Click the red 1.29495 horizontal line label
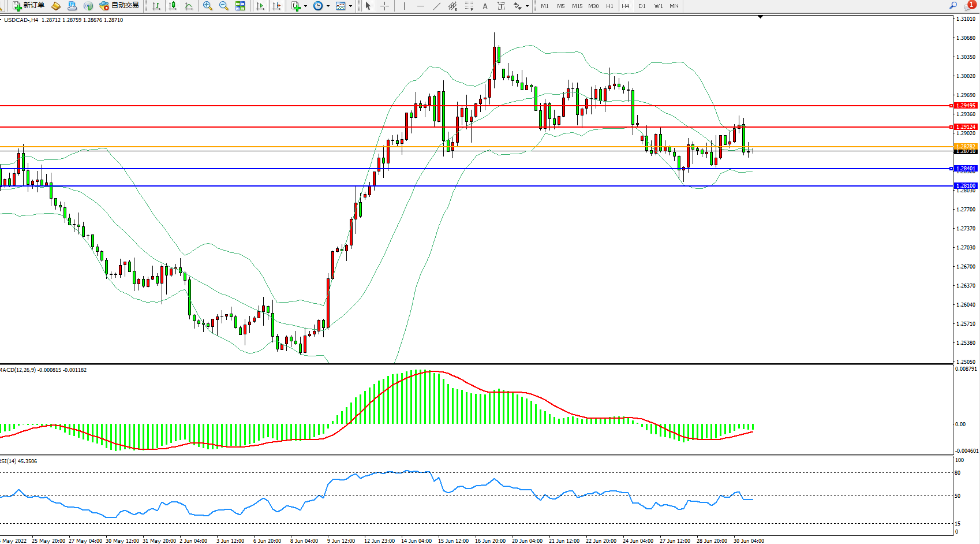The height and width of the screenshot is (544, 980). pyautogui.click(x=965, y=106)
